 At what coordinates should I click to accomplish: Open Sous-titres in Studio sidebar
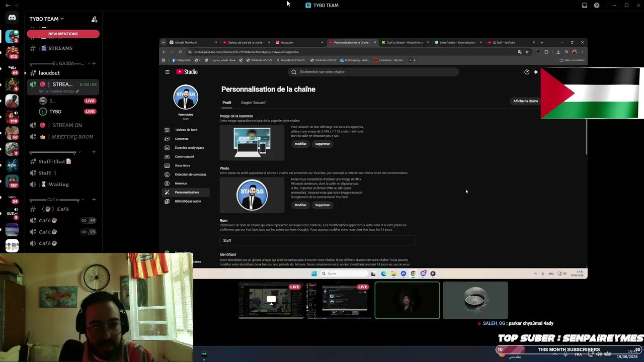[186, 165]
